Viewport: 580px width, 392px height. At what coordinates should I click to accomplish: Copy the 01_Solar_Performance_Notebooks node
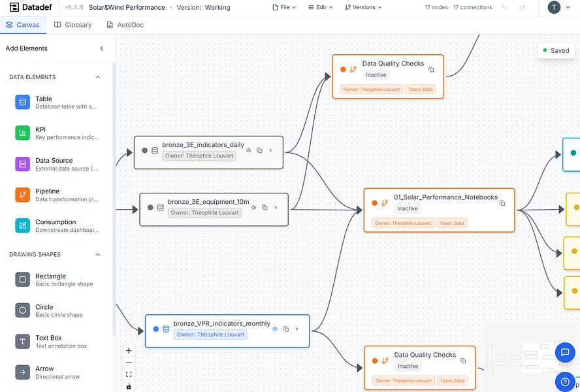coord(502,203)
